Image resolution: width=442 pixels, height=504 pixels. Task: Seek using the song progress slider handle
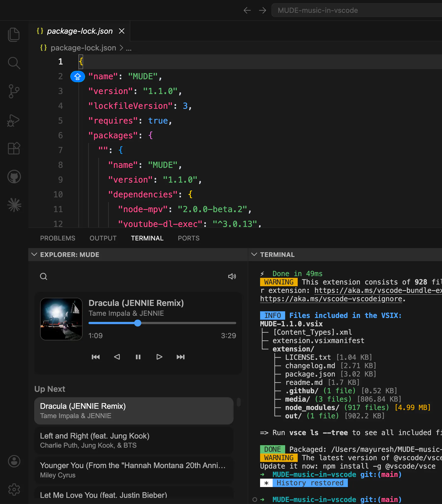138,323
